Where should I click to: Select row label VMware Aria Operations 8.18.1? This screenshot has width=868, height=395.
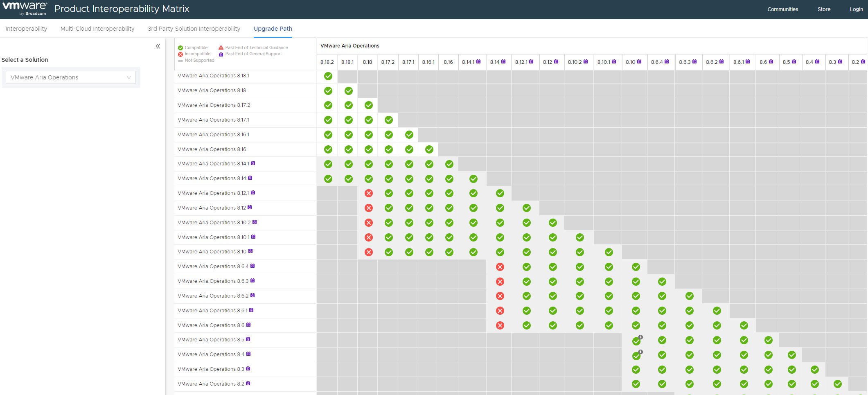(213, 76)
